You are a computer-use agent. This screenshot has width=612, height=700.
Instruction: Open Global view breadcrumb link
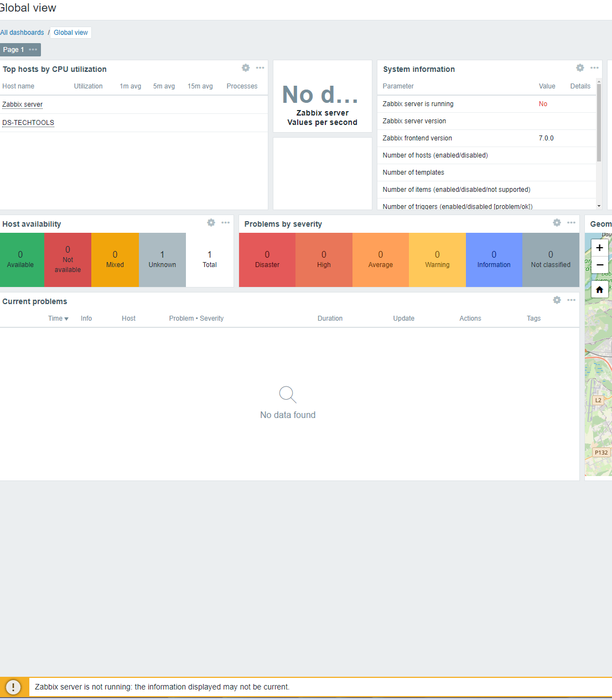point(71,33)
